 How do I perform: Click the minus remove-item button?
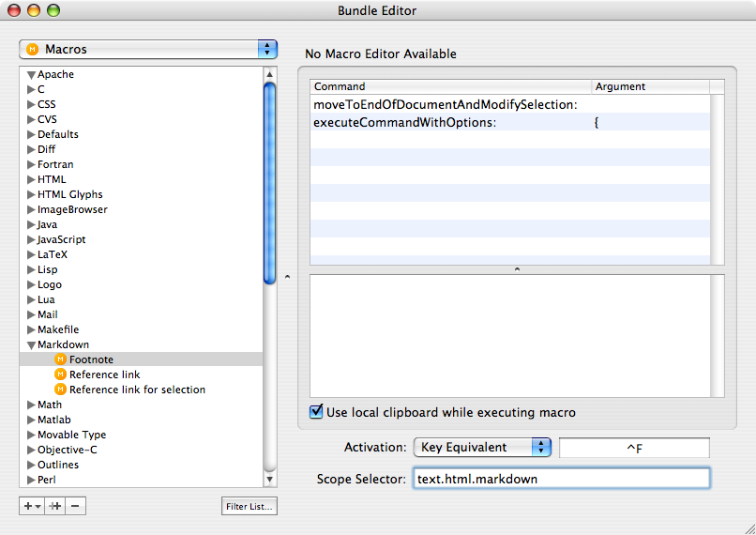pos(75,506)
